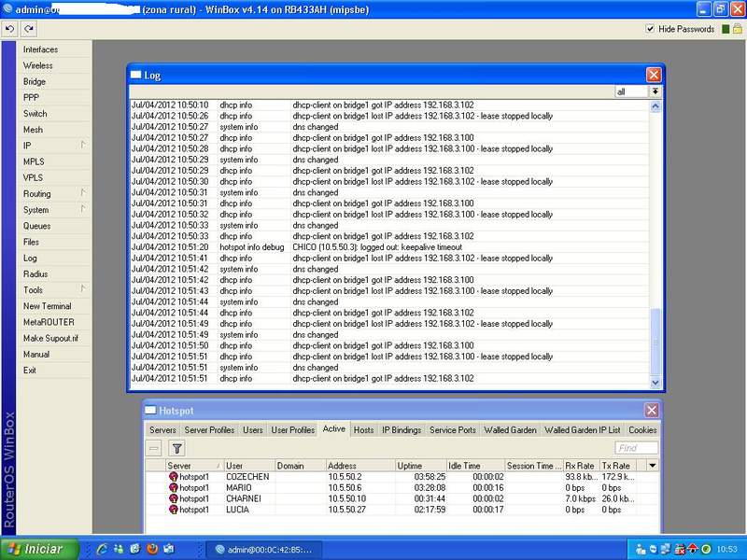Open the Interfaces menu item
The height and width of the screenshot is (560, 747).
(40, 49)
